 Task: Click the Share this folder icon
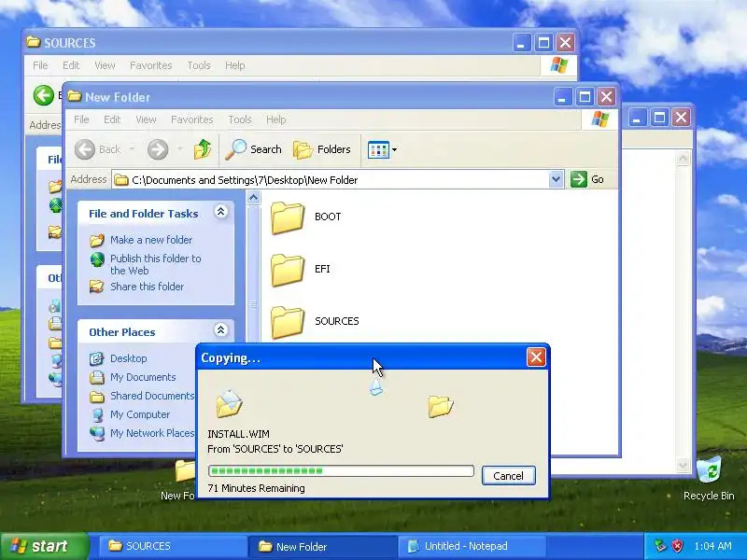pos(97,287)
